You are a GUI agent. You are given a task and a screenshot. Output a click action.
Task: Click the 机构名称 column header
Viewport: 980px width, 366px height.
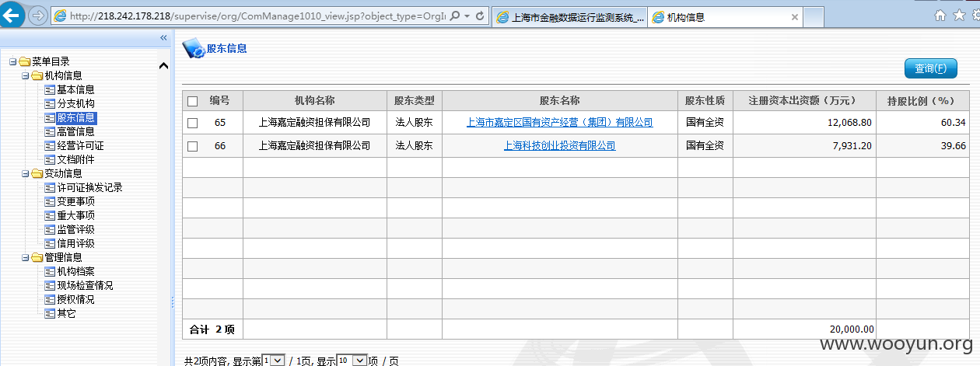coord(314,101)
